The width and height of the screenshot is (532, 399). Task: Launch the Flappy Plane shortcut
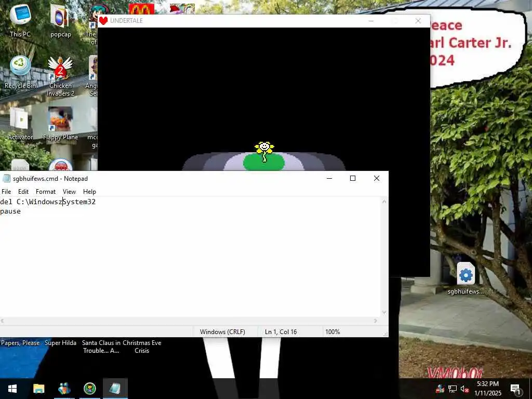point(60,124)
